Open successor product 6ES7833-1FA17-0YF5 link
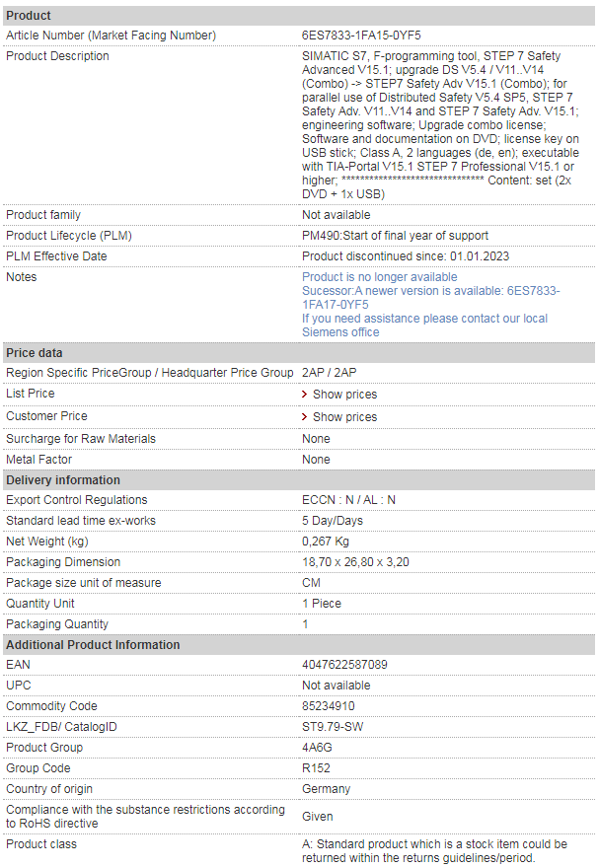This screenshot has height=868, width=599. click(430, 297)
